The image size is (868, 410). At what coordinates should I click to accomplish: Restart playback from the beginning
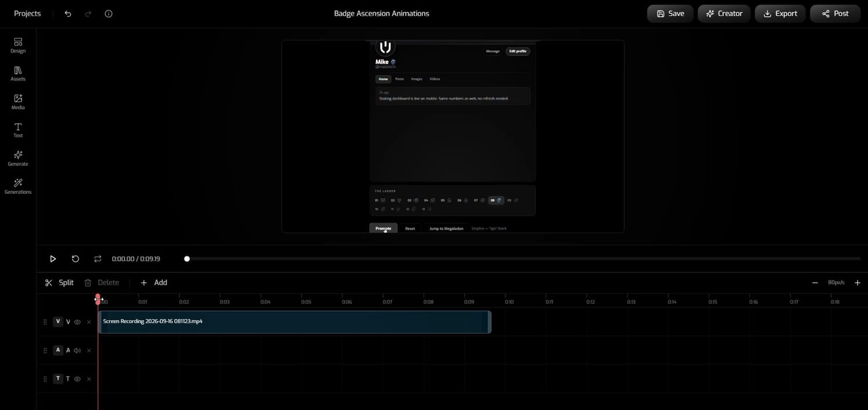click(x=75, y=258)
